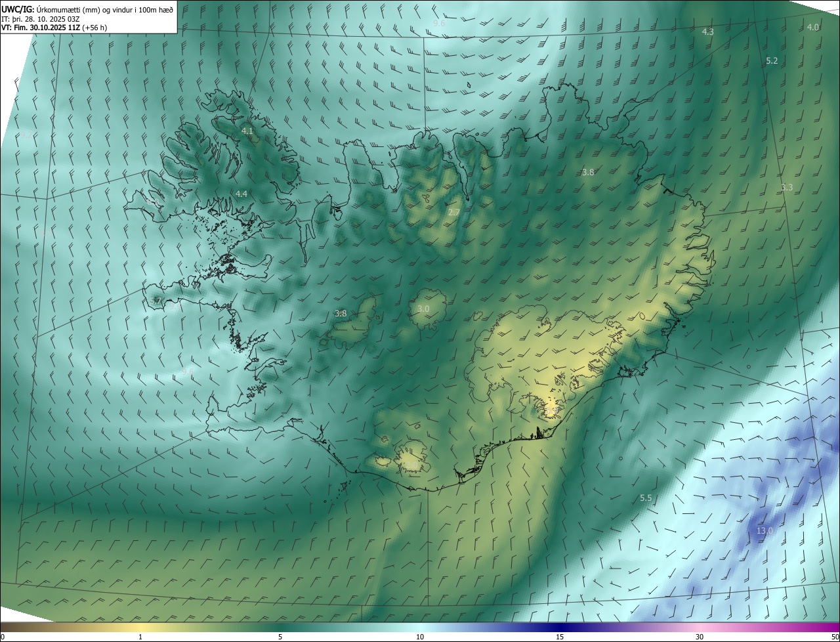Click the 1 tick label on the color scale
This screenshot has height=642, width=840.
140,637
